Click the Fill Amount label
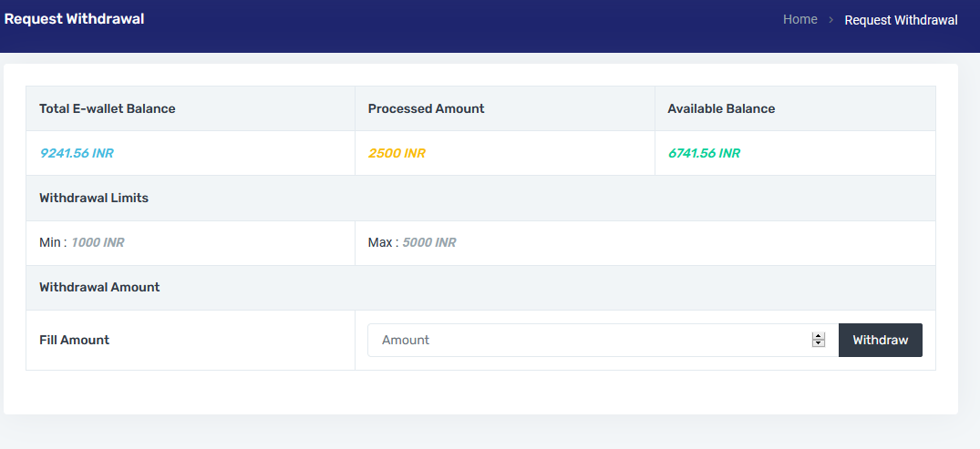Image resolution: width=980 pixels, height=449 pixels. click(x=74, y=340)
